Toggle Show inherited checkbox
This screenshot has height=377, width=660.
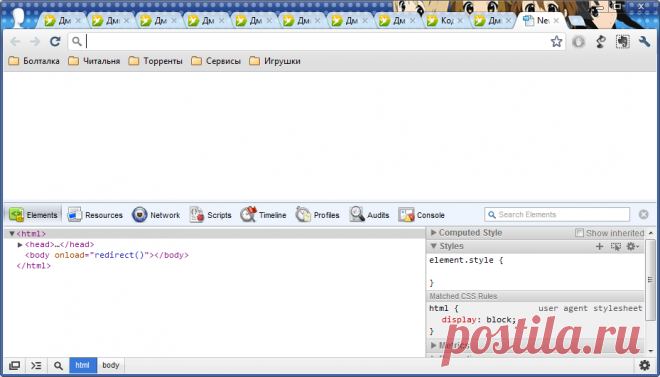pos(580,233)
